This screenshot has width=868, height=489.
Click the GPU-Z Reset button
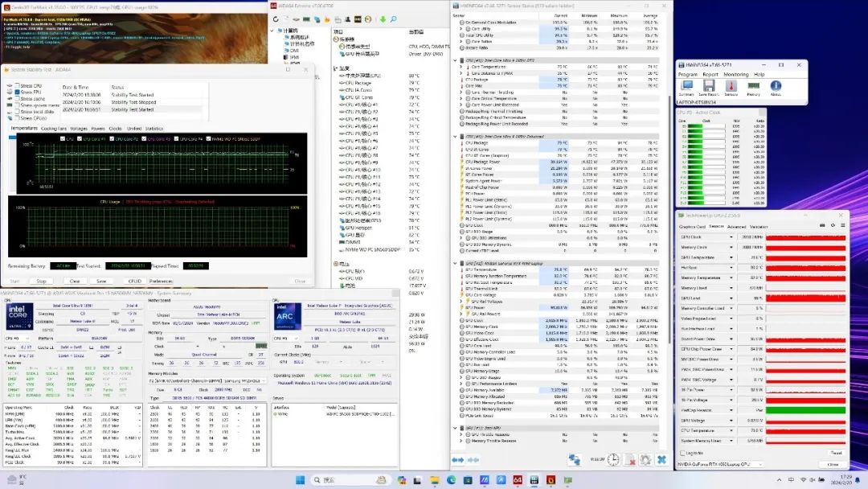(834, 454)
